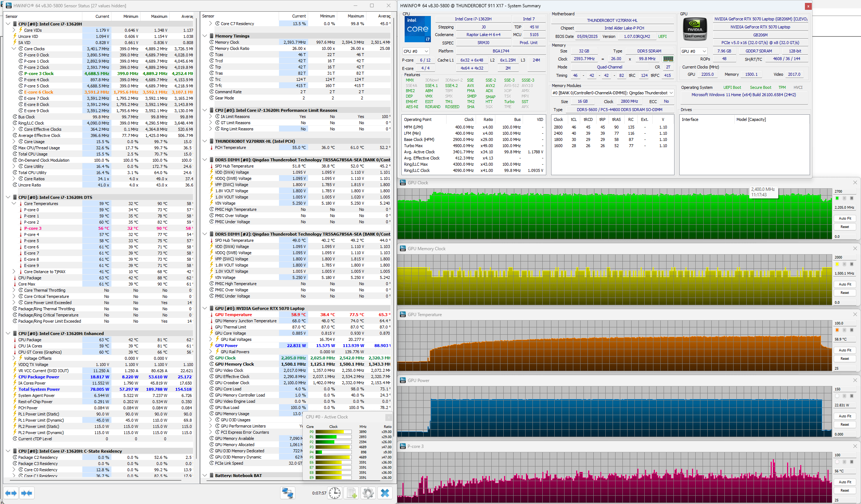This screenshot has width=861, height=504.
Task: Start logging with the sheet-plus icon
Action: coord(351,493)
